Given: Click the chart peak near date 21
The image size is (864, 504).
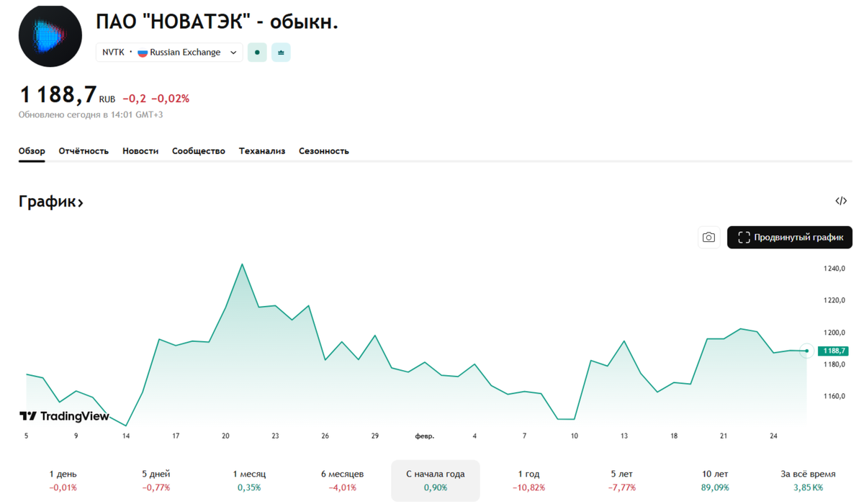Looking at the screenshot, I should [242, 264].
